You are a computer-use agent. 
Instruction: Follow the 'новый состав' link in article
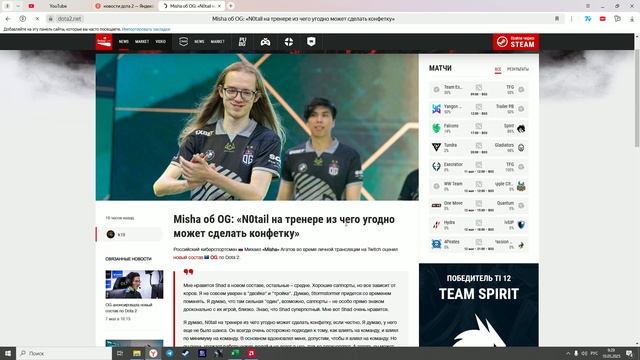click(x=188, y=257)
